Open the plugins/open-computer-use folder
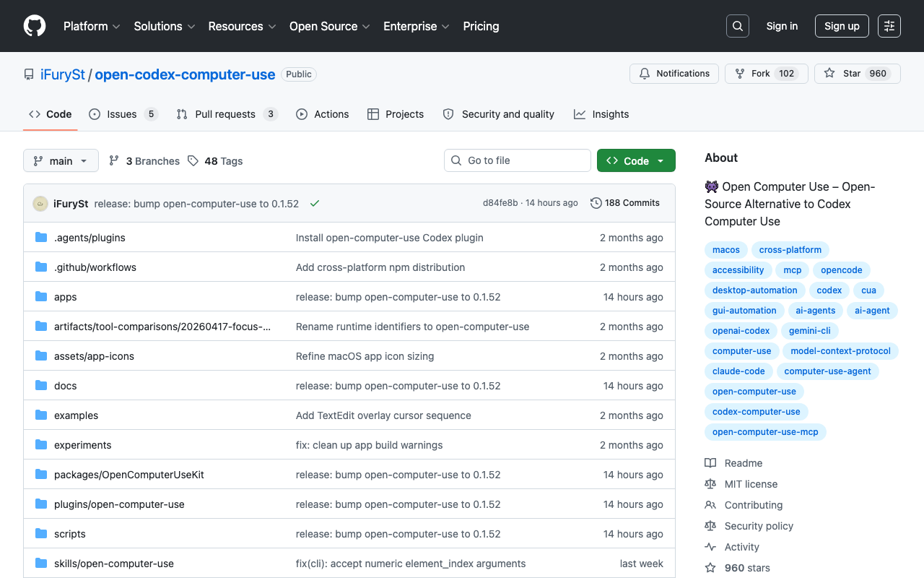Image resolution: width=924 pixels, height=578 pixels. 119,504
